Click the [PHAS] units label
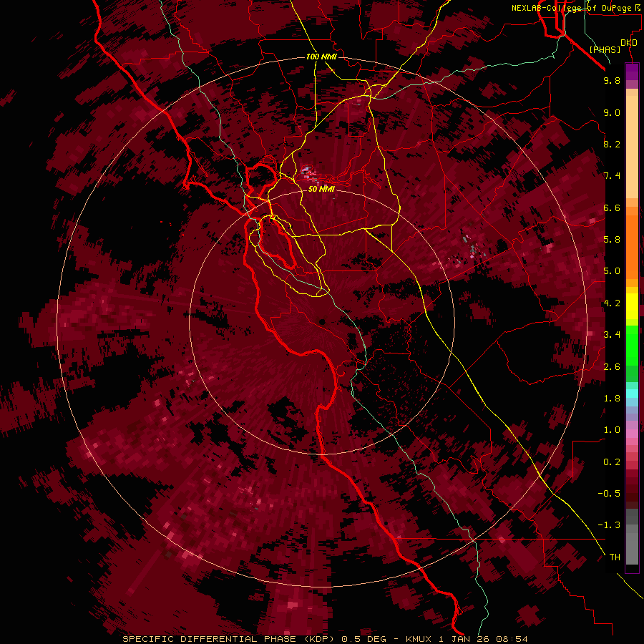The height and width of the screenshot is (644, 644). pyautogui.click(x=605, y=49)
